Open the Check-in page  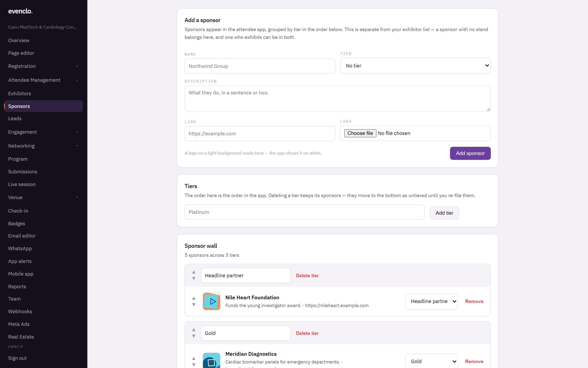[18, 211]
